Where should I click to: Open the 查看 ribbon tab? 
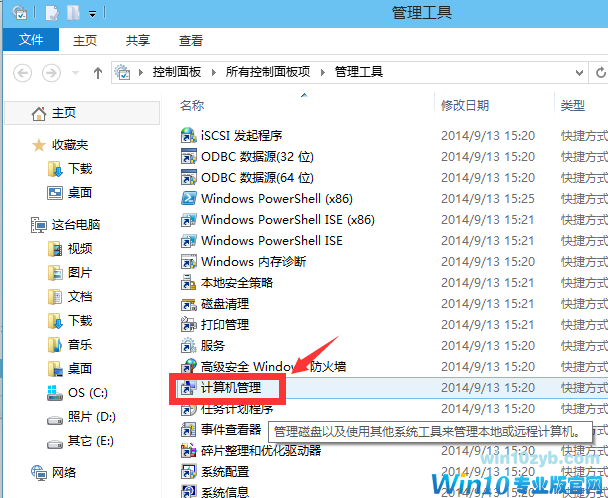[x=190, y=40]
